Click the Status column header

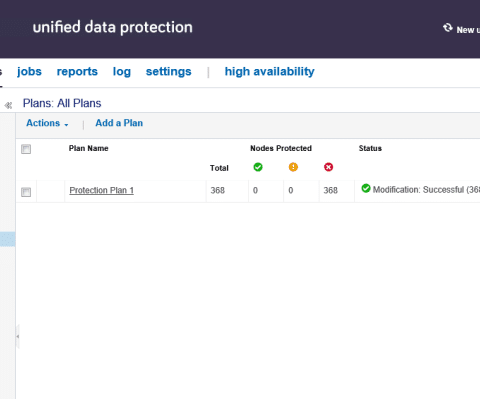pos(370,148)
